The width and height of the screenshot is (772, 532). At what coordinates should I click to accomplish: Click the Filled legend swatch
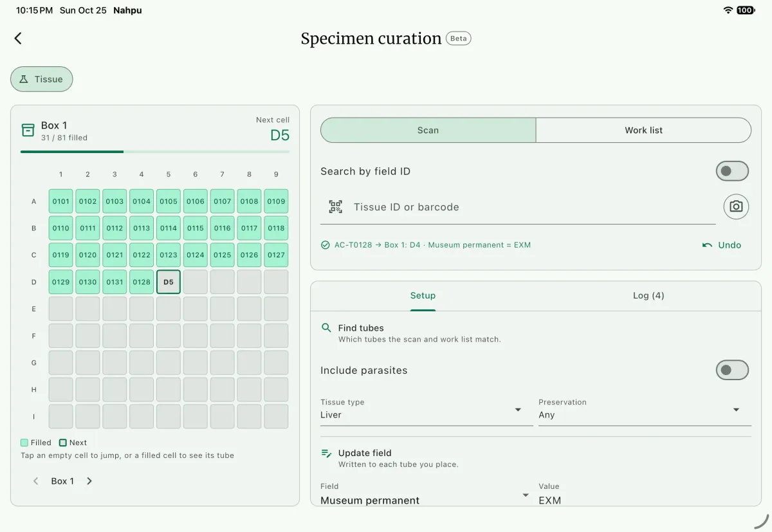[24, 443]
